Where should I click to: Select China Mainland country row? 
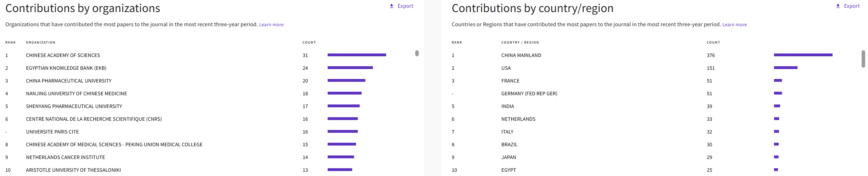click(521, 55)
